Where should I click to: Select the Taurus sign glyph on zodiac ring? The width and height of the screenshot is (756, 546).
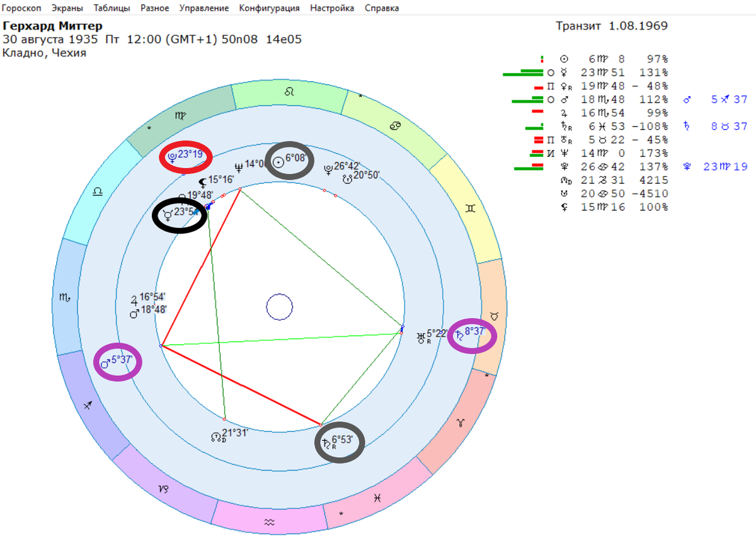click(x=494, y=314)
